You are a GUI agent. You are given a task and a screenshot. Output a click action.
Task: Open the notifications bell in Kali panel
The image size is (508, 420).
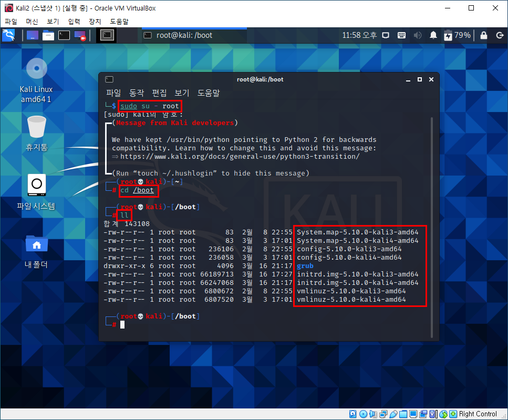pyautogui.click(x=433, y=35)
